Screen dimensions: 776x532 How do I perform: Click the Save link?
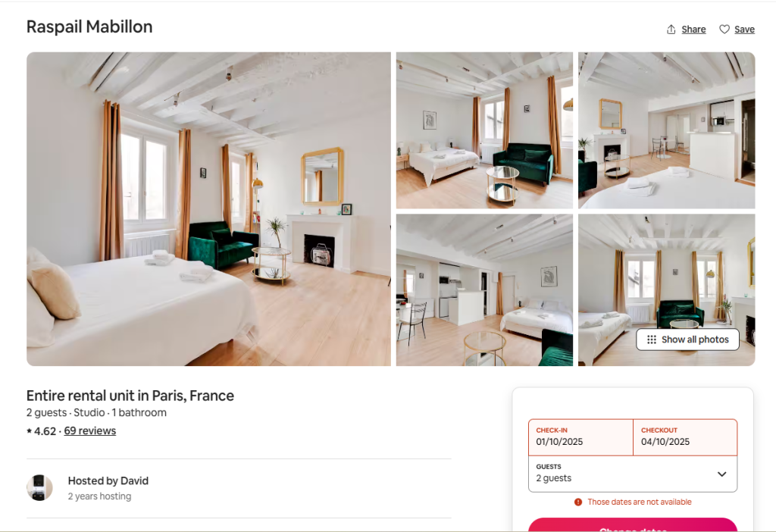click(744, 30)
